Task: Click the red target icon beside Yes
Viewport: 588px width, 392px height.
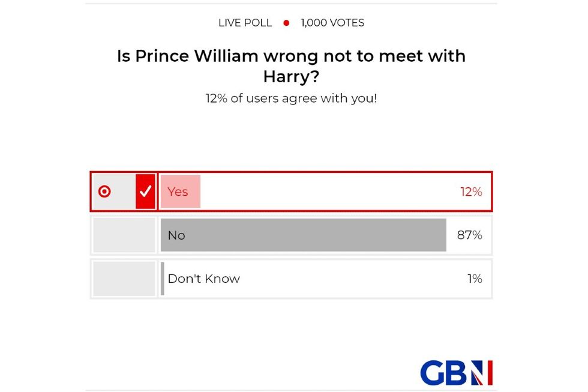Action: coord(105,191)
